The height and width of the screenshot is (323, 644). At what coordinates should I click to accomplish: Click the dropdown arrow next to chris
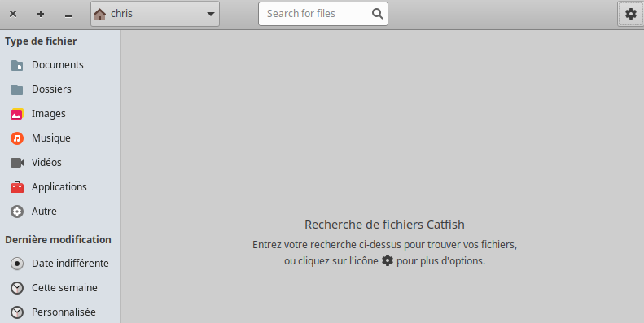point(211,14)
